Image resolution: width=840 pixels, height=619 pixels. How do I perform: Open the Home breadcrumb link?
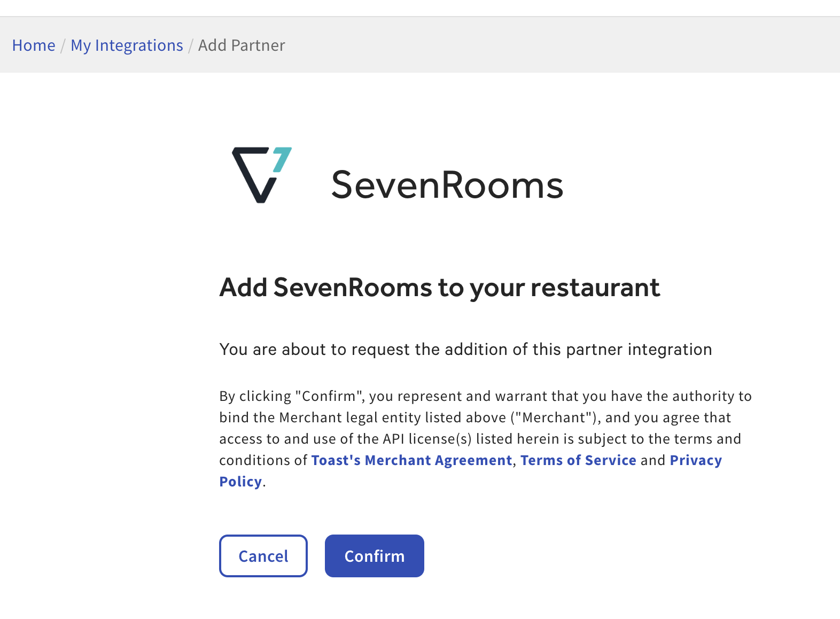tap(33, 45)
